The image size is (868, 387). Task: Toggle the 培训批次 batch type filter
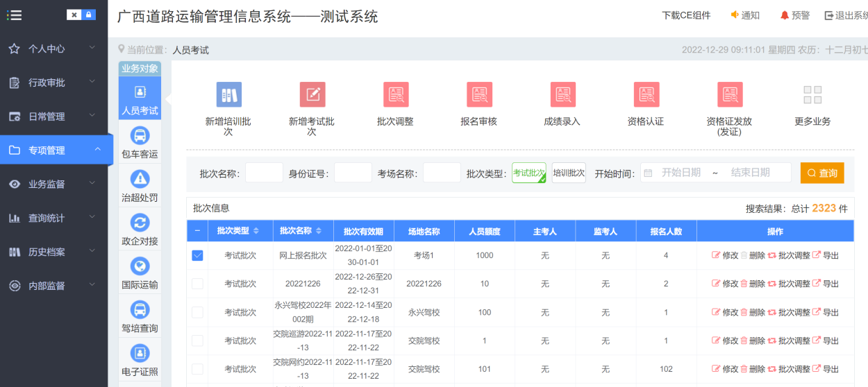click(x=569, y=173)
